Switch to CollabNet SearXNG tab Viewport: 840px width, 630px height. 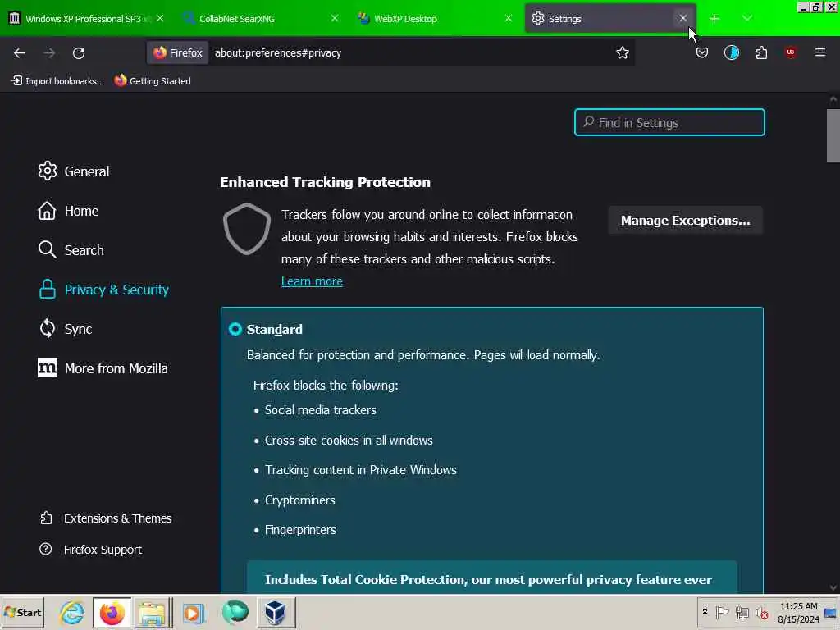point(261,19)
